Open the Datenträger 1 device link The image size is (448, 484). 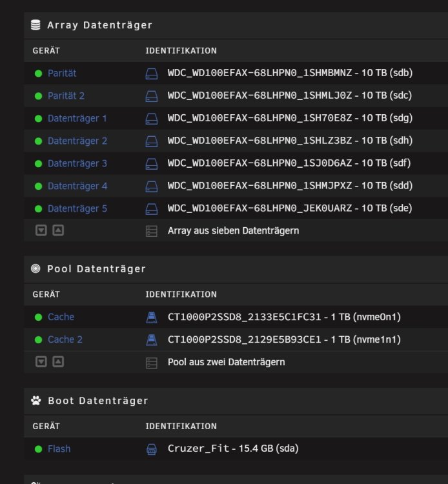pyautogui.click(x=77, y=119)
